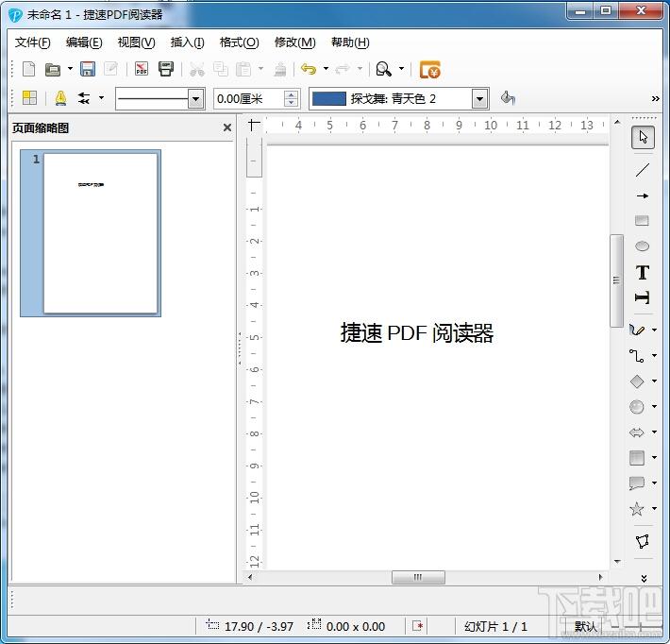Click the Undo arrow icon

click(309, 69)
